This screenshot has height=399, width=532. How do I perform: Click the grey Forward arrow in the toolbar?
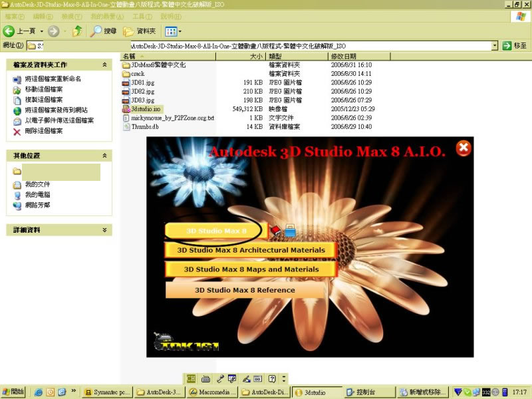tap(53, 31)
